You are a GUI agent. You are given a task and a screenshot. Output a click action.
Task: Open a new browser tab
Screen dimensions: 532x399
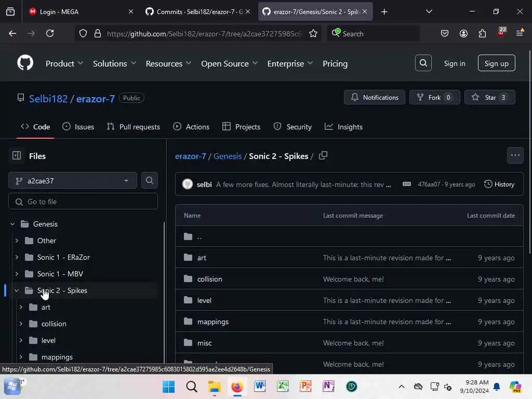click(x=384, y=12)
